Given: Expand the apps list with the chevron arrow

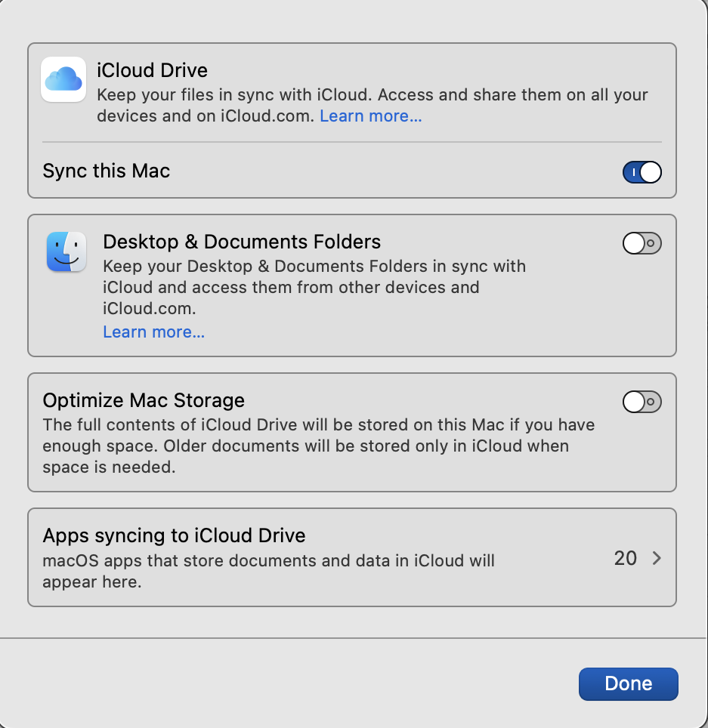Looking at the screenshot, I should [x=657, y=558].
